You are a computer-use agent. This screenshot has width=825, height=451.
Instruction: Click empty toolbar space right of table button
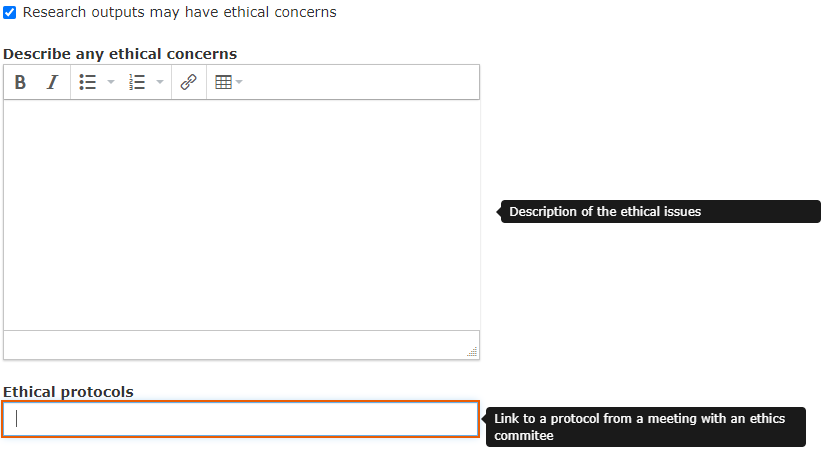pos(360,83)
